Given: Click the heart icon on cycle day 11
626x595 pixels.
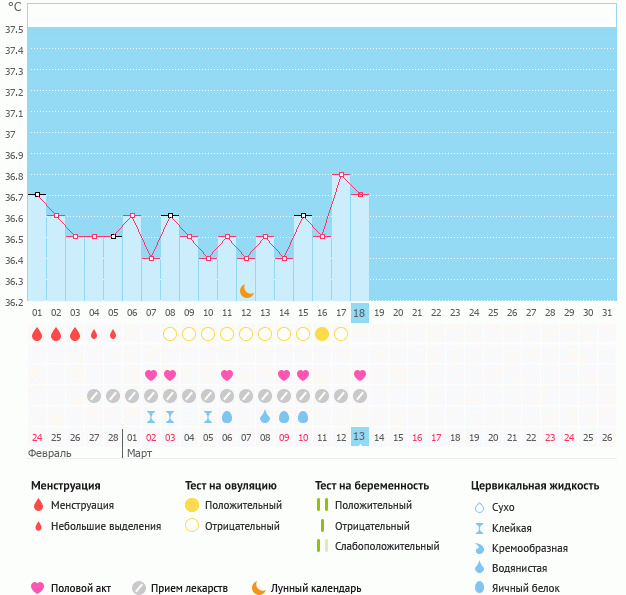Looking at the screenshot, I should [x=227, y=375].
